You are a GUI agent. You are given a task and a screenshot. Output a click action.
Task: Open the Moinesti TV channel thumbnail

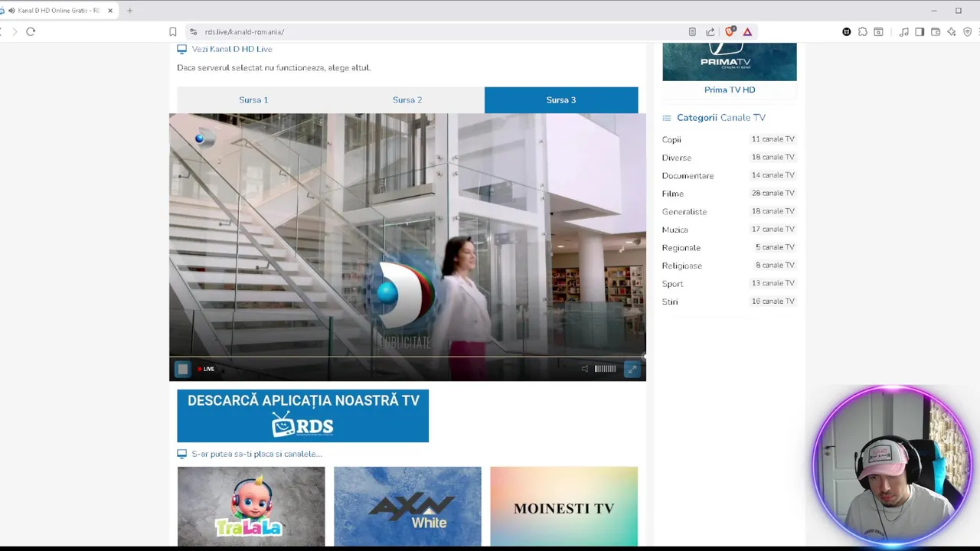point(563,506)
